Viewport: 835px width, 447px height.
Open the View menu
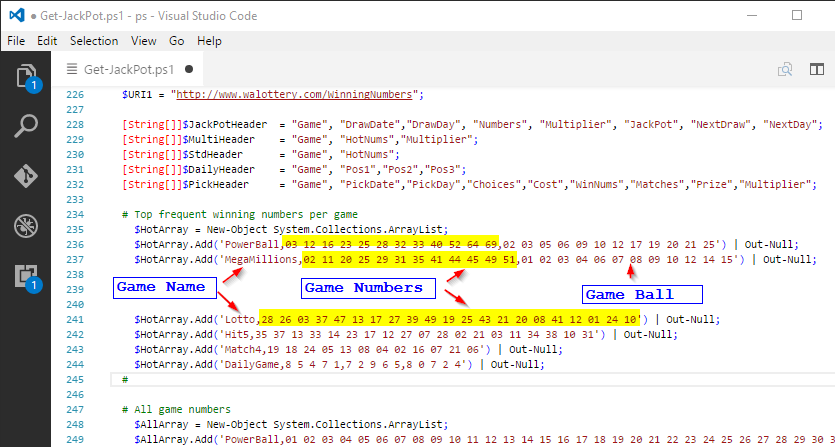pos(144,41)
